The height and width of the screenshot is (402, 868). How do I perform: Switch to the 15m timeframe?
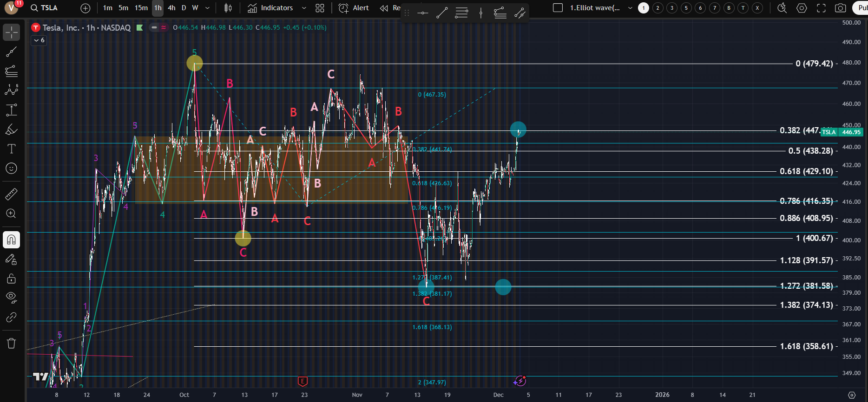141,8
